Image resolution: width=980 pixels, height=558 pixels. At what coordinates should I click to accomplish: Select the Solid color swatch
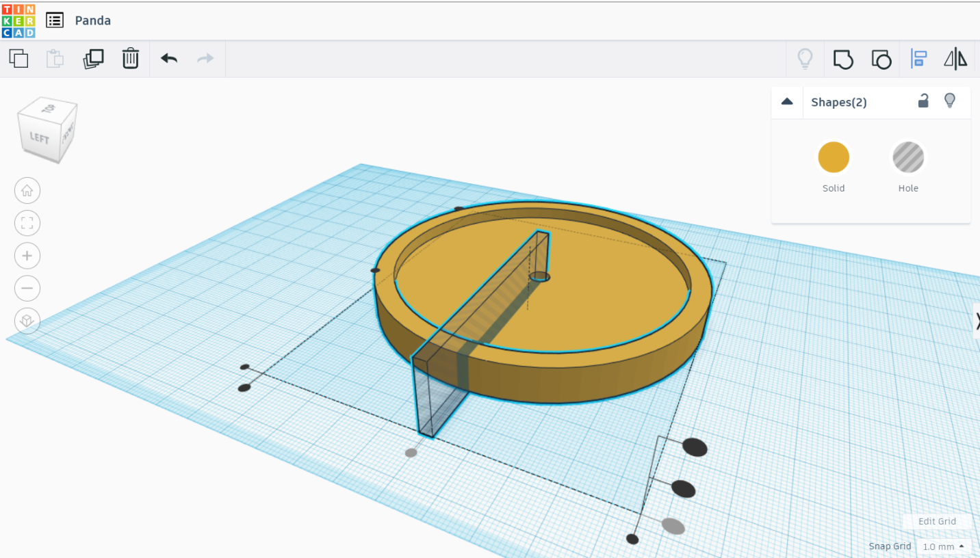834,158
